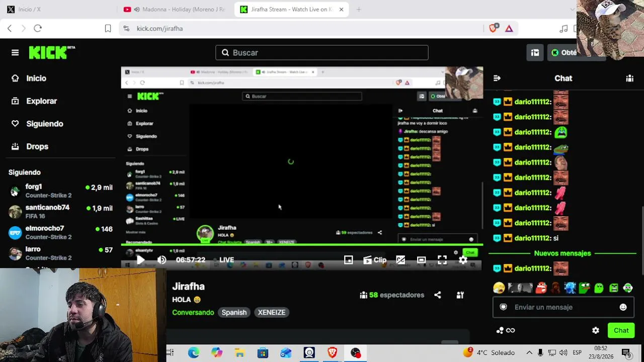Open Brave browser from taskbar
Viewport: 644px width, 362px height.
pyautogui.click(x=333, y=353)
